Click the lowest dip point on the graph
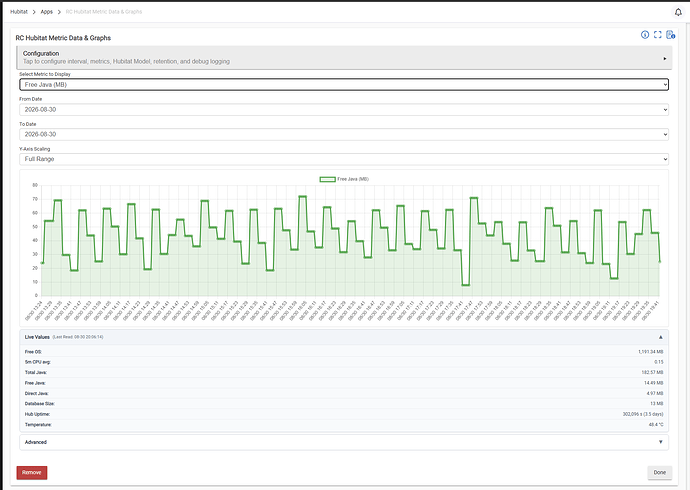The image size is (690, 490). [x=466, y=285]
